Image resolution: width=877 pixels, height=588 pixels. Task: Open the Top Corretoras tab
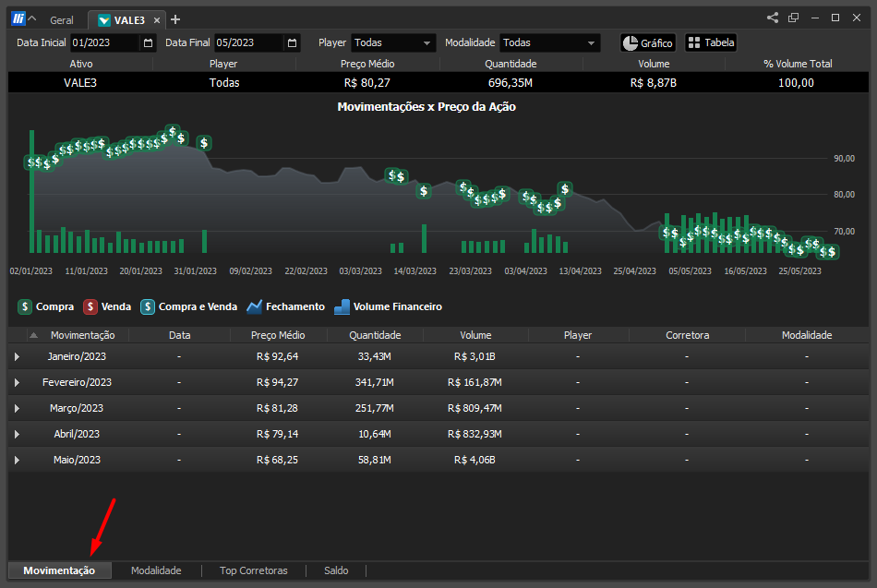(253, 570)
